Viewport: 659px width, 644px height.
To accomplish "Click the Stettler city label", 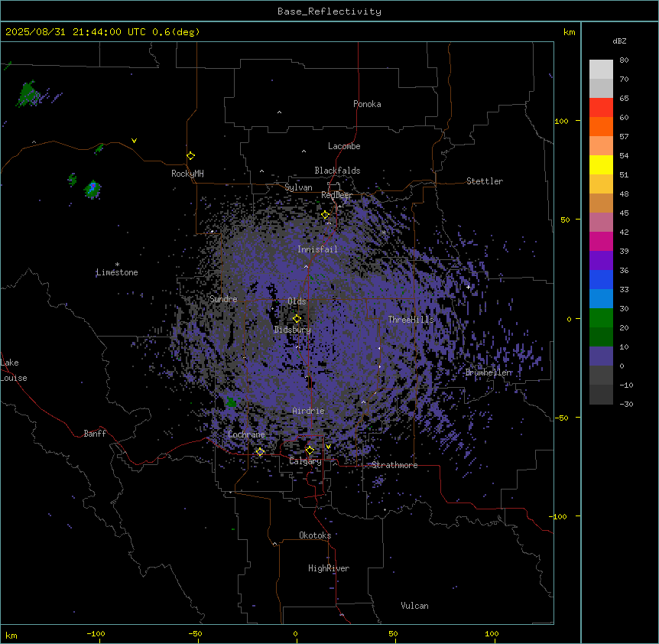I will click(x=485, y=181).
